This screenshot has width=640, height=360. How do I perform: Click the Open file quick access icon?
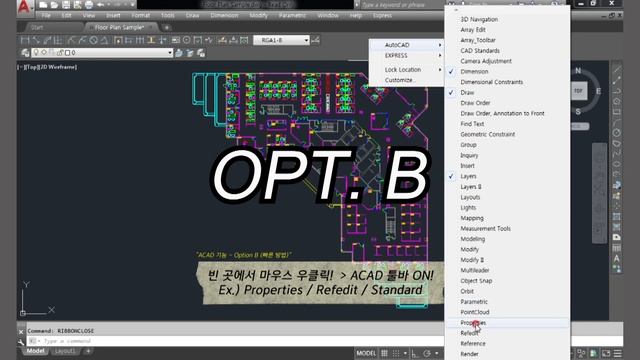point(54,5)
